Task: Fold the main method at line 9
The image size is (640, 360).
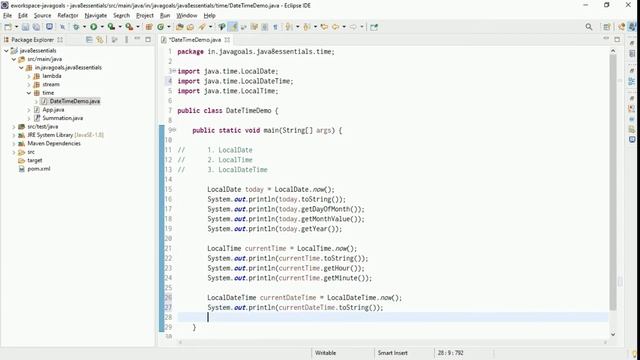Action: coord(175,130)
